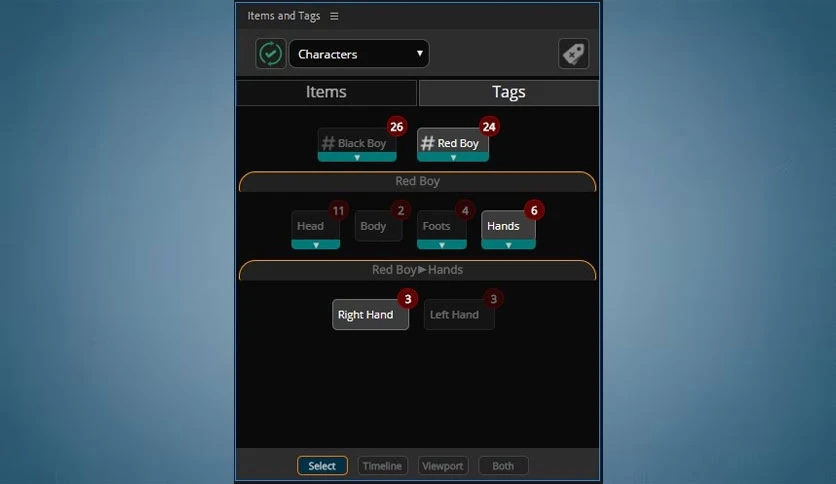Click the 26 count badge
The image size is (836, 484).
(396, 127)
